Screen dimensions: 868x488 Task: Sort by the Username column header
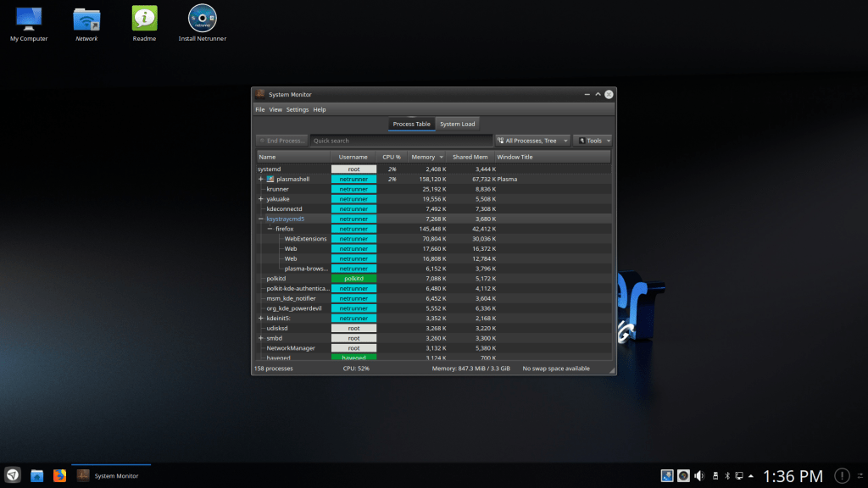pos(353,157)
